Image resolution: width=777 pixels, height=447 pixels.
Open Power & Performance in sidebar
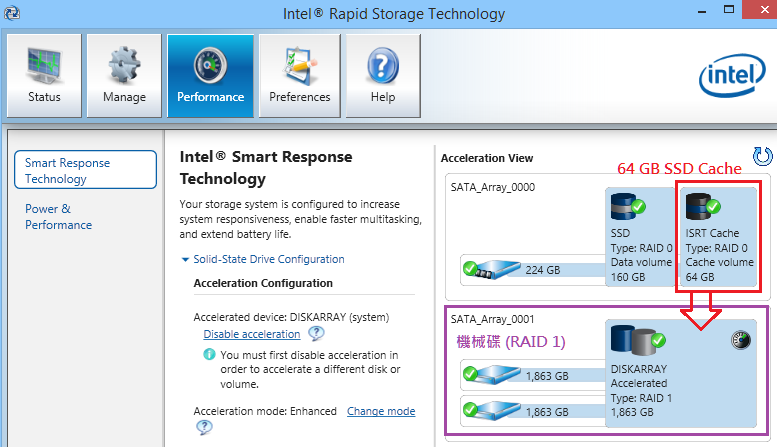click(58, 217)
